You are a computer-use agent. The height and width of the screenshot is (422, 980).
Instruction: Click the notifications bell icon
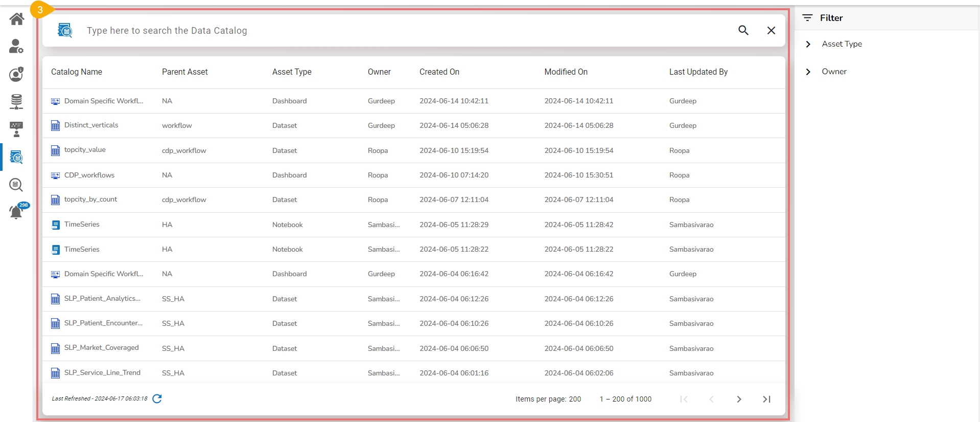click(x=16, y=212)
